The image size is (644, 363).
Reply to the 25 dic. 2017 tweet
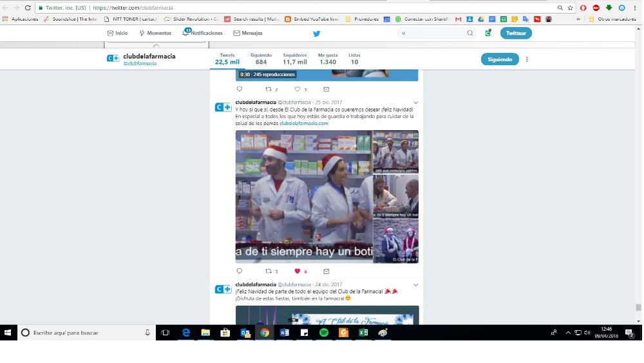(240, 271)
